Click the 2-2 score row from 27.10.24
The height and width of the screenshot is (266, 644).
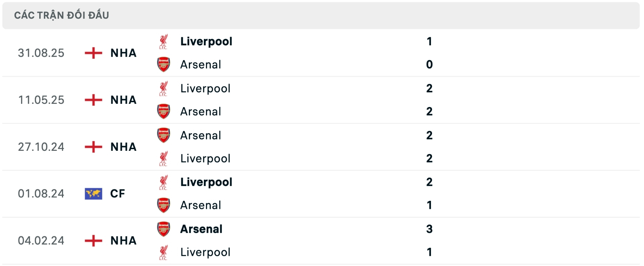coord(430,147)
